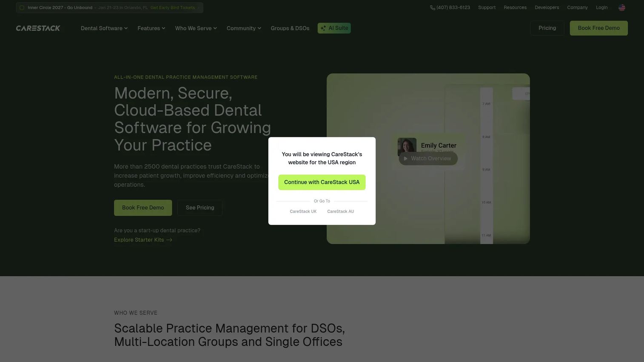This screenshot has height=362, width=644.
Task: Click the sparkle icon in AI Suite
Action: click(x=323, y=28)
